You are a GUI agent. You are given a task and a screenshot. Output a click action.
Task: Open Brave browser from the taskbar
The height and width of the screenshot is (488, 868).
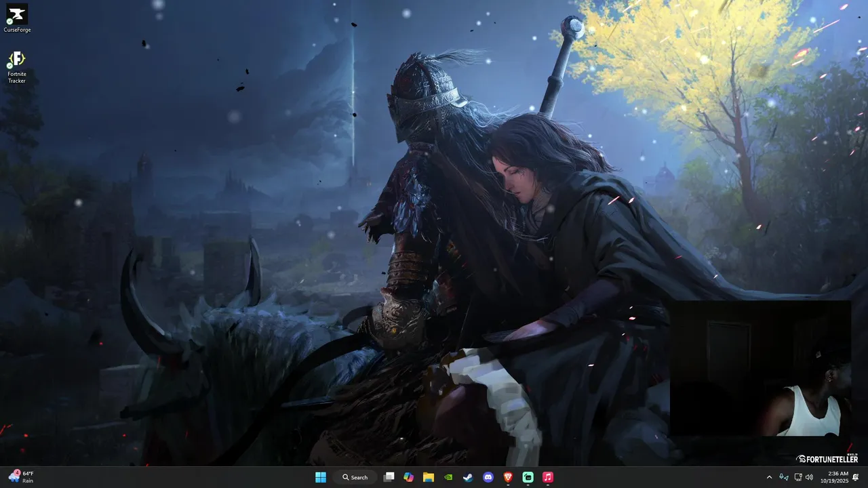(508, 477)
